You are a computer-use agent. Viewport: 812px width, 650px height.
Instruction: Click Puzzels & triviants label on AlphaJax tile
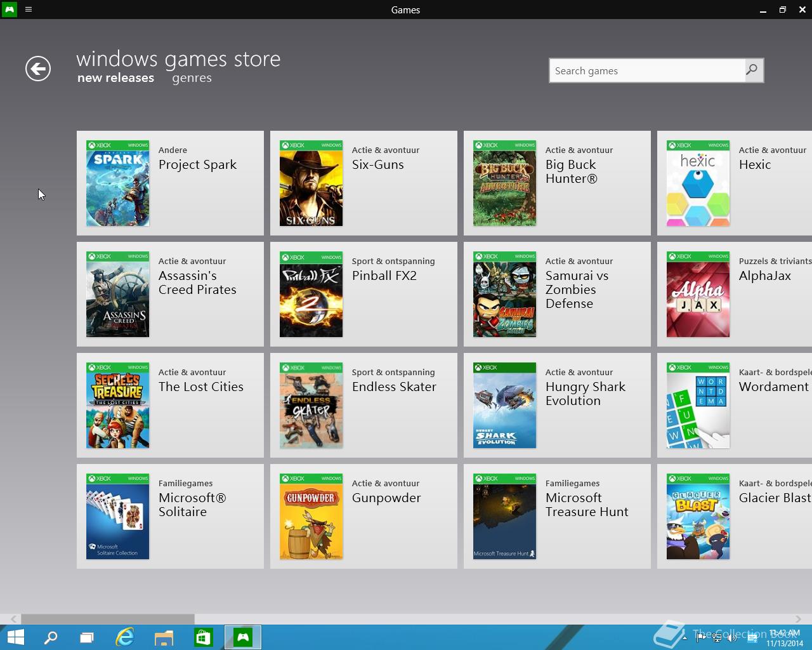click(x=775, y=262)
